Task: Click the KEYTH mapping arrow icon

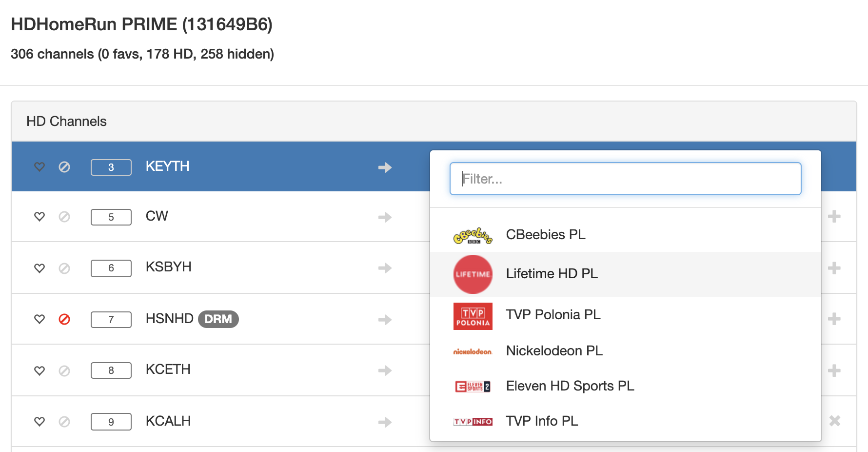Action: pyautogui.click(x=385, y=167)
